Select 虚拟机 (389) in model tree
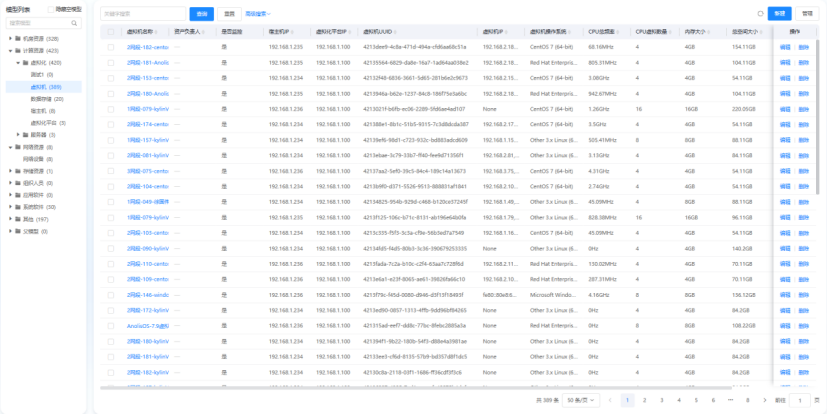828x414 pixels. 43,87
